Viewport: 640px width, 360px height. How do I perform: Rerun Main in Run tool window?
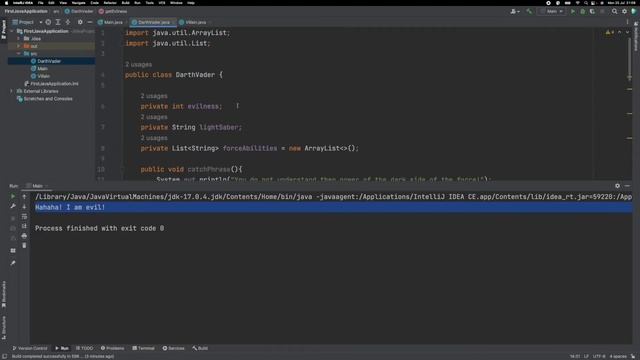coord(13,197)
